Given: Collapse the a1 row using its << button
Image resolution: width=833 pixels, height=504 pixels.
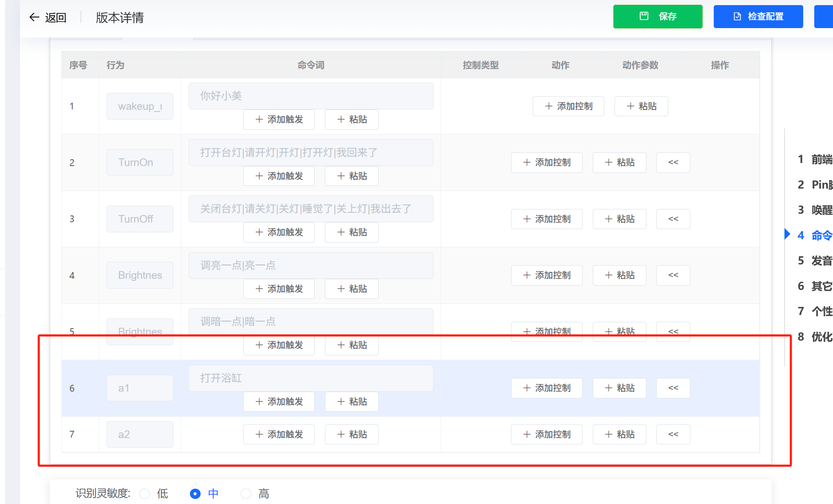Looking at the screenshot, I should point(673,388).
